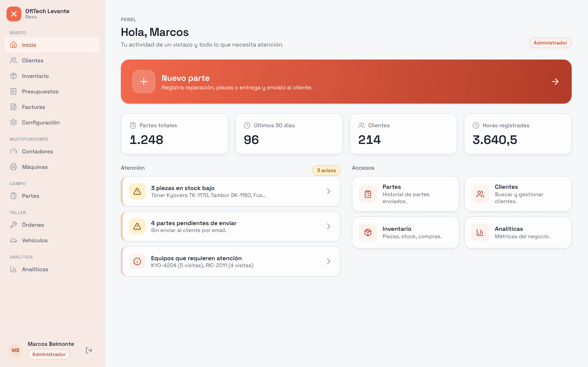588x367 pixels.
Task: Click the logout icon beside Marcos Belmonte
Action: 89,350
